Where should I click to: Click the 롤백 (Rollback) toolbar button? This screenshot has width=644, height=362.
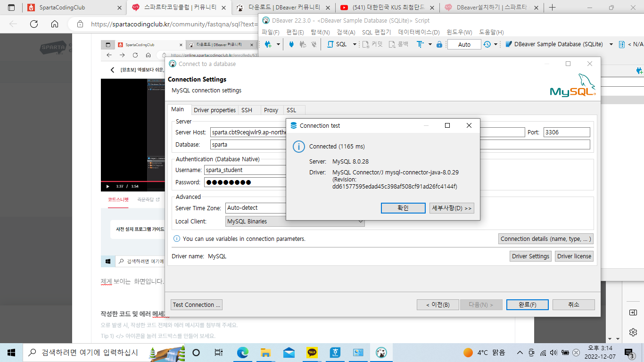click(x=398, y=44)
